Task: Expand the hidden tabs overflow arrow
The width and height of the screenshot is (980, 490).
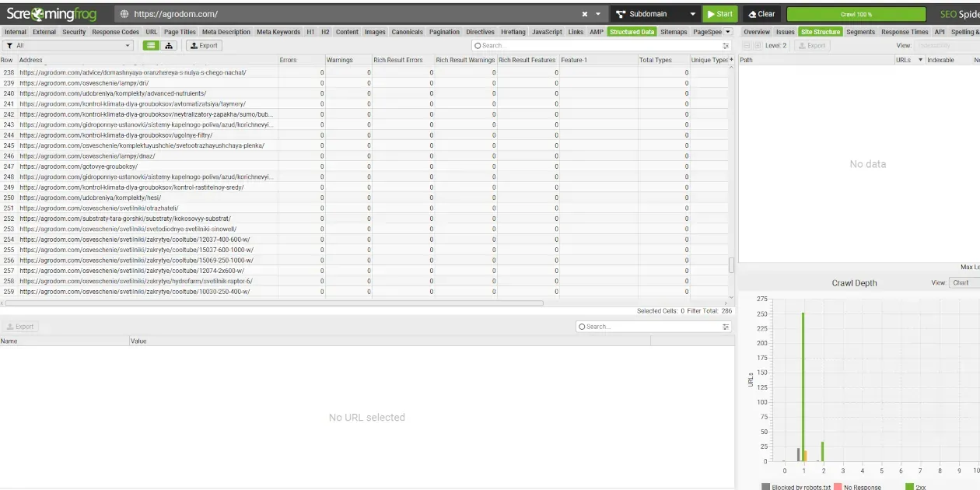Action: (x=728, y=32)
